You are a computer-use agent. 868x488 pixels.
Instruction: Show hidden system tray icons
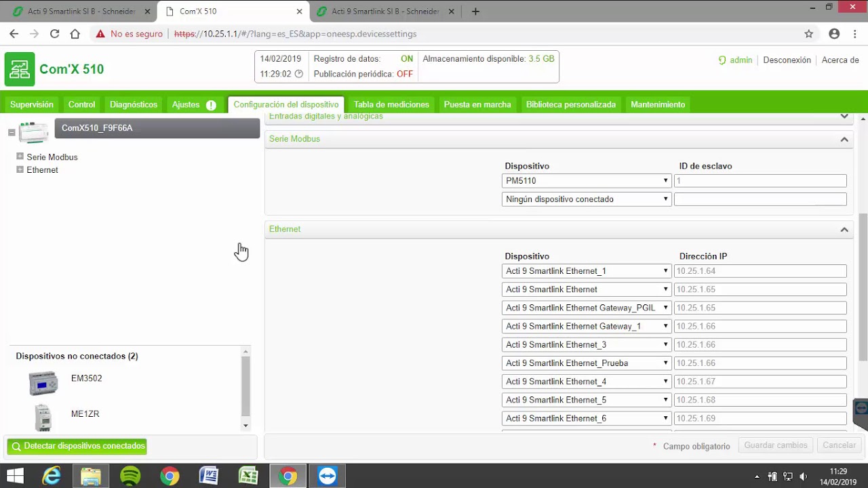(x=758, y=476)
